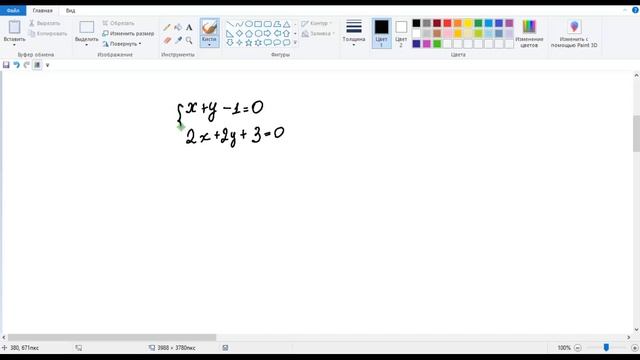The width and height of the screenshot is (640, 360).
Task: Pick the yellow color swatch in top row
Action: pyautogui.click(x=468, y=23)
